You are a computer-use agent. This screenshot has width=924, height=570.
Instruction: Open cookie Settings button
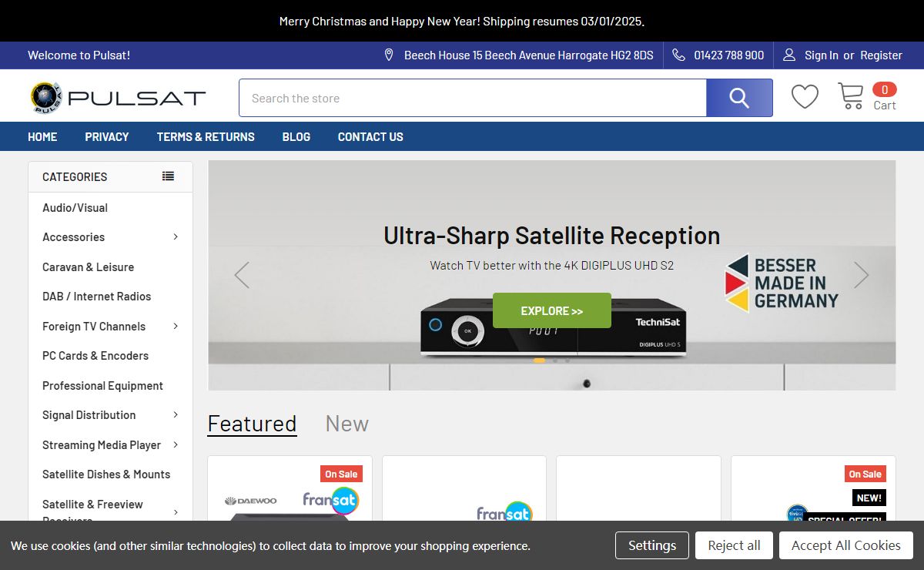(651, 545)
